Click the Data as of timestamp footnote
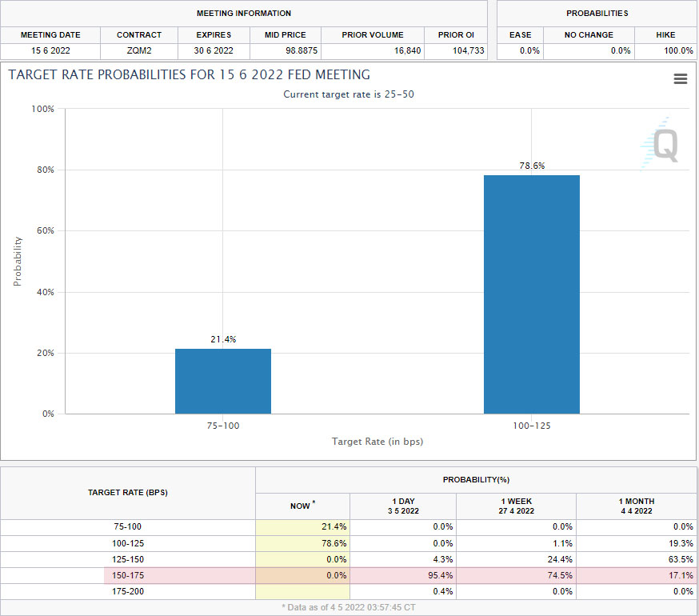Screen dimensions: 699x616 click(349, 607)
